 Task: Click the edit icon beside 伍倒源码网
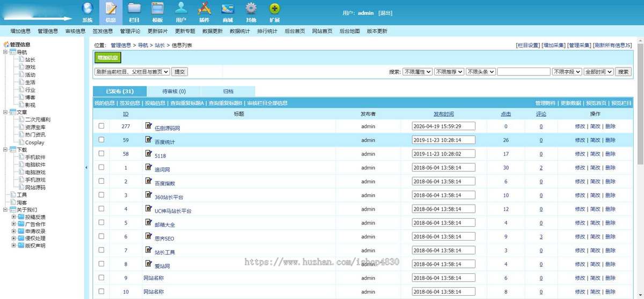149,125
